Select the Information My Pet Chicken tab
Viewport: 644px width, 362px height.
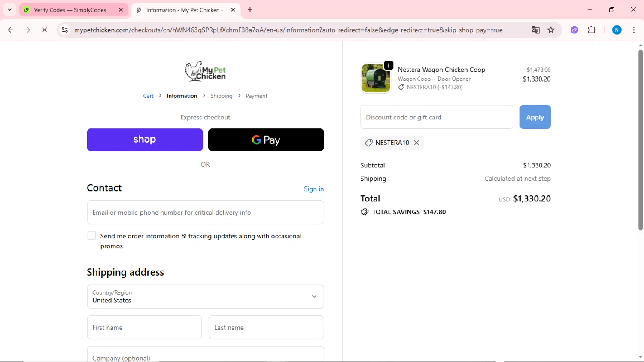point(185,10)
